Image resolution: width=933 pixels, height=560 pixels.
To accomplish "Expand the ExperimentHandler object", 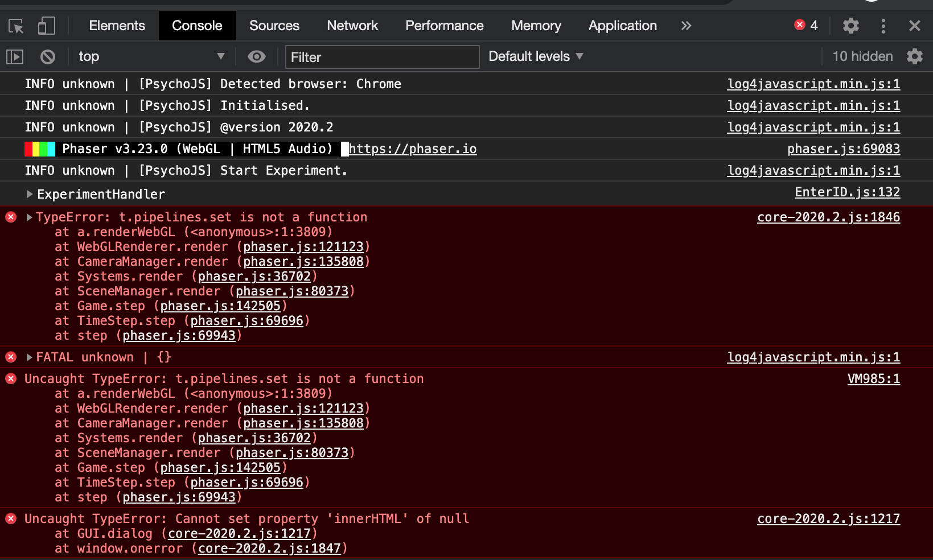I will [x=29, y=194].
